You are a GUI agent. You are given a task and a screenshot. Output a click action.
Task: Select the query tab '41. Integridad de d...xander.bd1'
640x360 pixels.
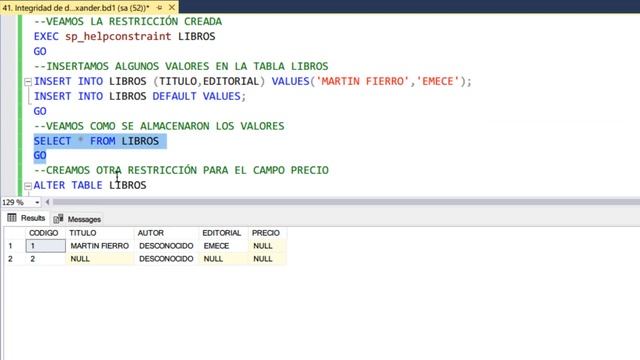click(76, 8)
